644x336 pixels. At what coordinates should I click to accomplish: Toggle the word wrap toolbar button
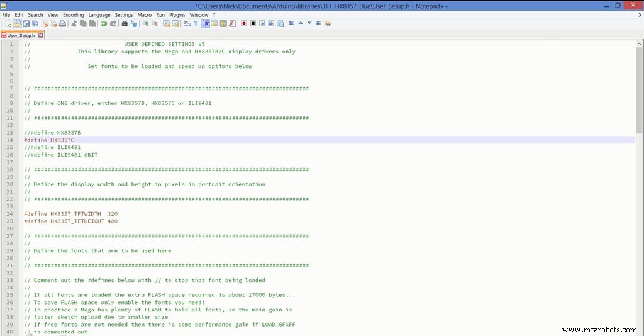pos(187,24)
